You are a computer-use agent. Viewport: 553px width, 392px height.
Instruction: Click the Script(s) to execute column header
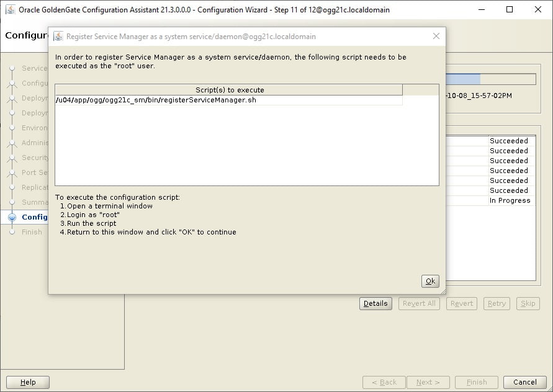pos(228,90)
